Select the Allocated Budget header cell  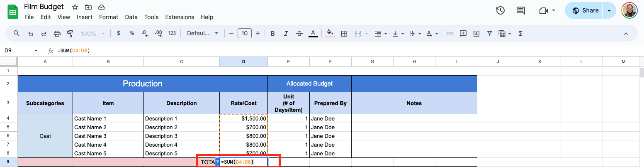tap(309, 83)
